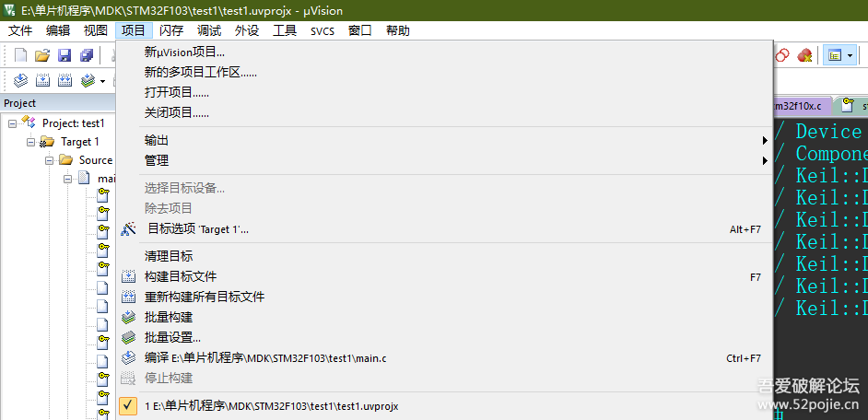868x420 pixels.
Task: Click the Translate (compile) toolbar icon
Action: 20,81
